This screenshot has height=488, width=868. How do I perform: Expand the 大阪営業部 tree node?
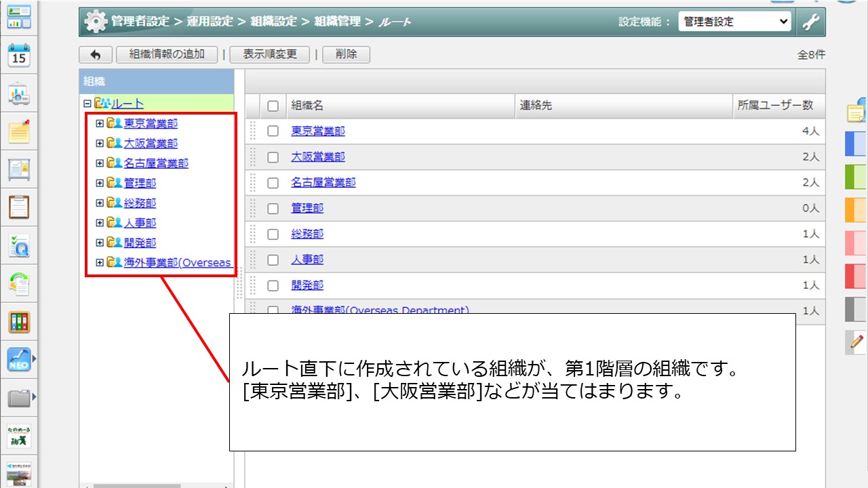(100, 144)
